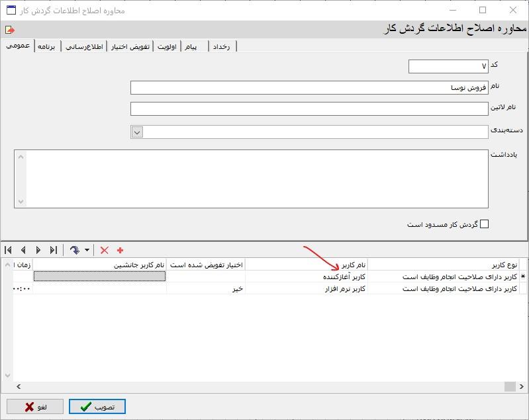The image size is (529, 420).
Task: Toggle 'گردش کار مسدود است' checkbox
Action: tap(484, 224)
